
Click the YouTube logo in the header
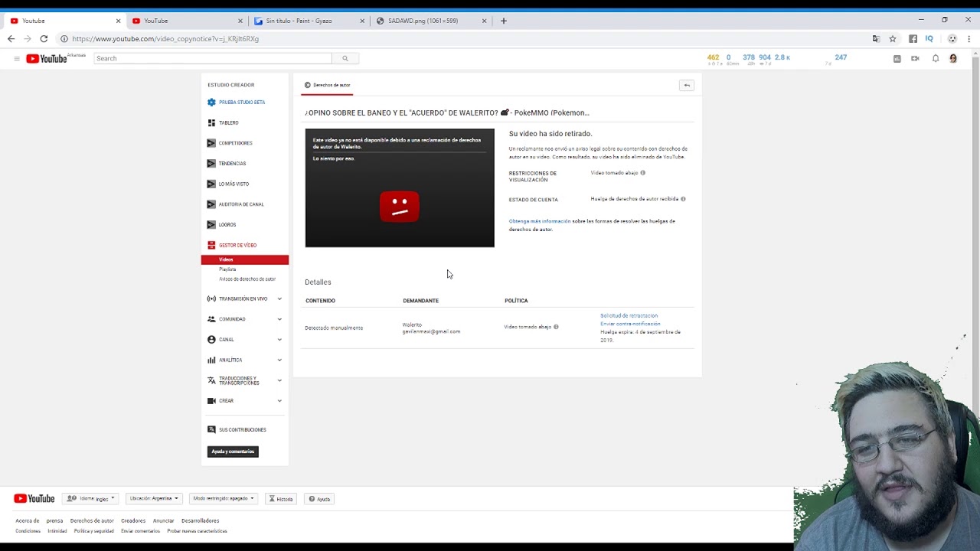pyautogui.click(x=47, y=58)
